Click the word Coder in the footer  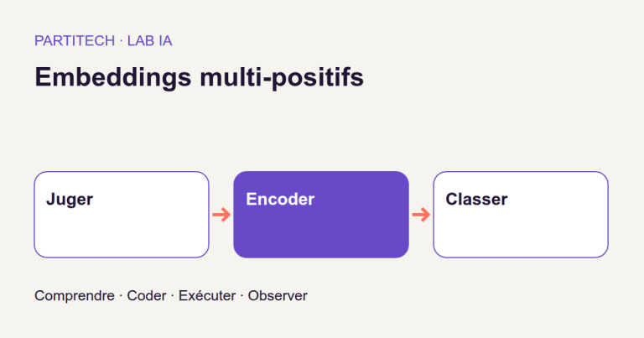pos(147,296)
